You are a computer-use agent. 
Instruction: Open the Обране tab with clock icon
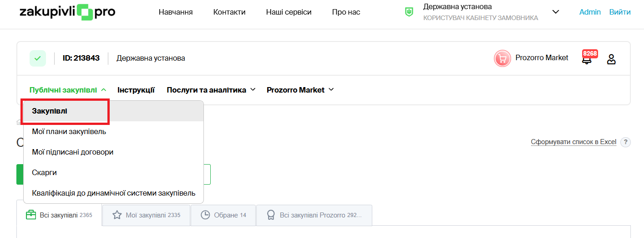click(x=223, y=215)
